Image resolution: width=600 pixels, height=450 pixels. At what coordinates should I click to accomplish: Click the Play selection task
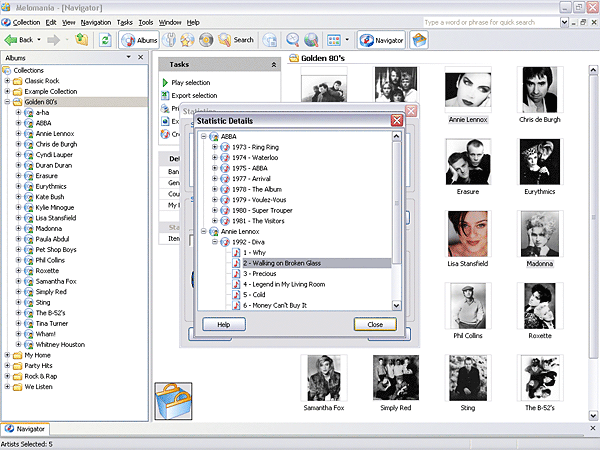(190, 82)
